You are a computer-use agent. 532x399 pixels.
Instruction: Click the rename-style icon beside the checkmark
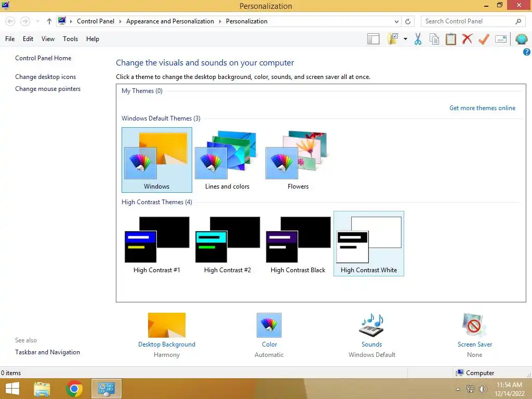pyautogui.click(x=501, y=39)
